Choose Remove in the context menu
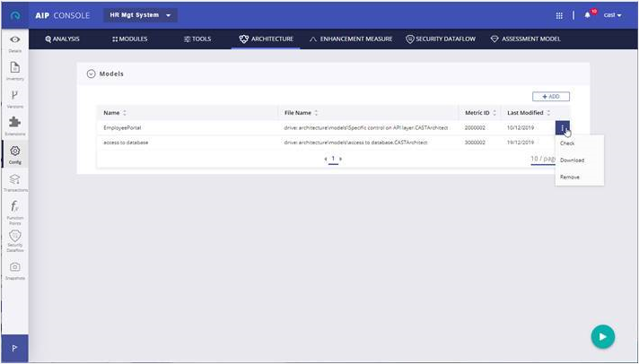 [569, 177]
